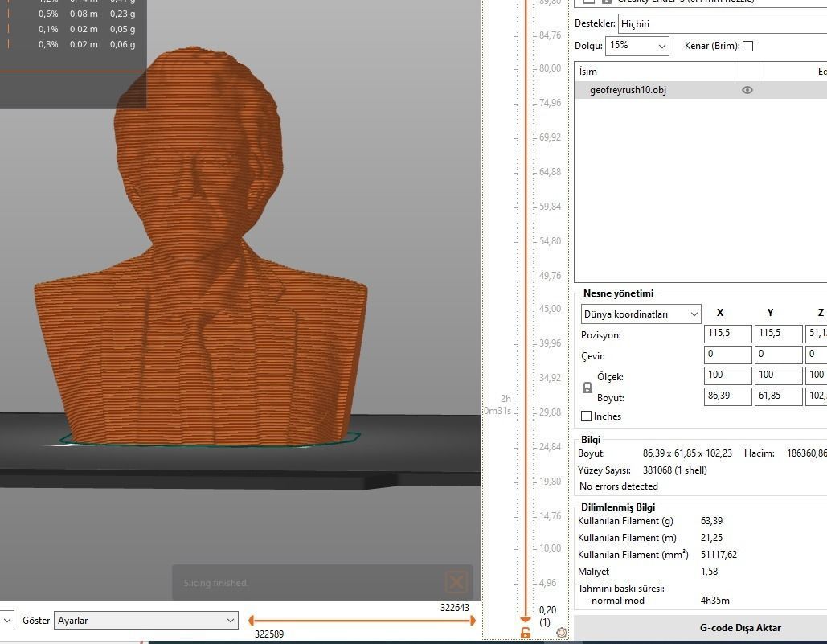Viewport: 827px width, 644px height.
Task: Click the Ölçek Z scale field
Action: 816,375
